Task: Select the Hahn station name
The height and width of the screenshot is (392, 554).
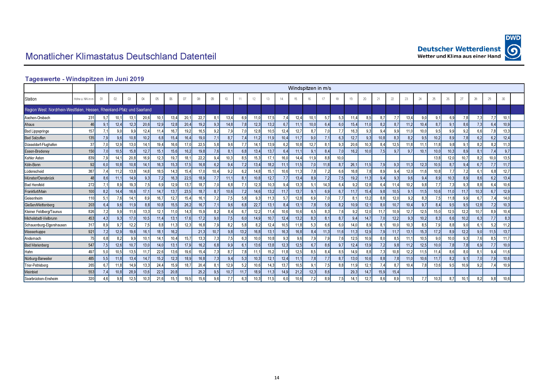Action: (29, 252)
